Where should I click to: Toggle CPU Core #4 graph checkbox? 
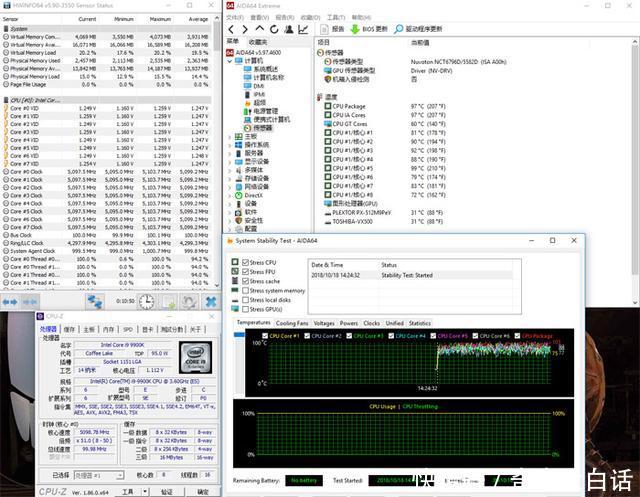[x=391, y=336]
